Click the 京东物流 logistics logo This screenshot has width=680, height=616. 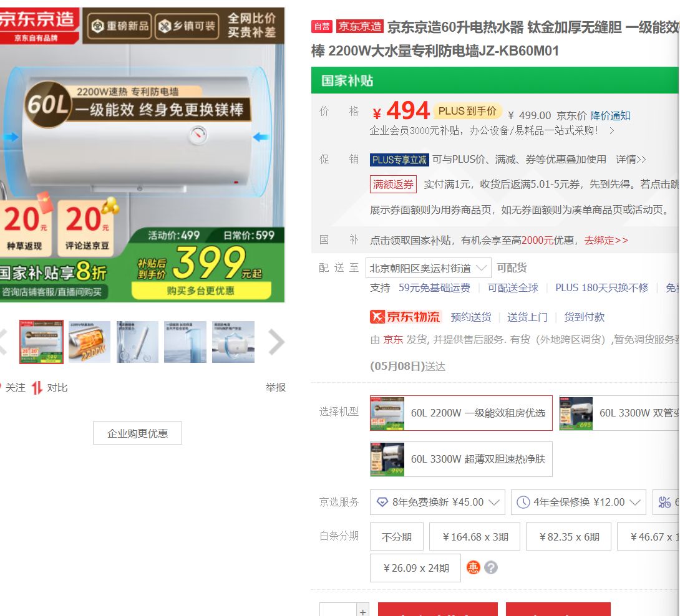click(405, 317)
